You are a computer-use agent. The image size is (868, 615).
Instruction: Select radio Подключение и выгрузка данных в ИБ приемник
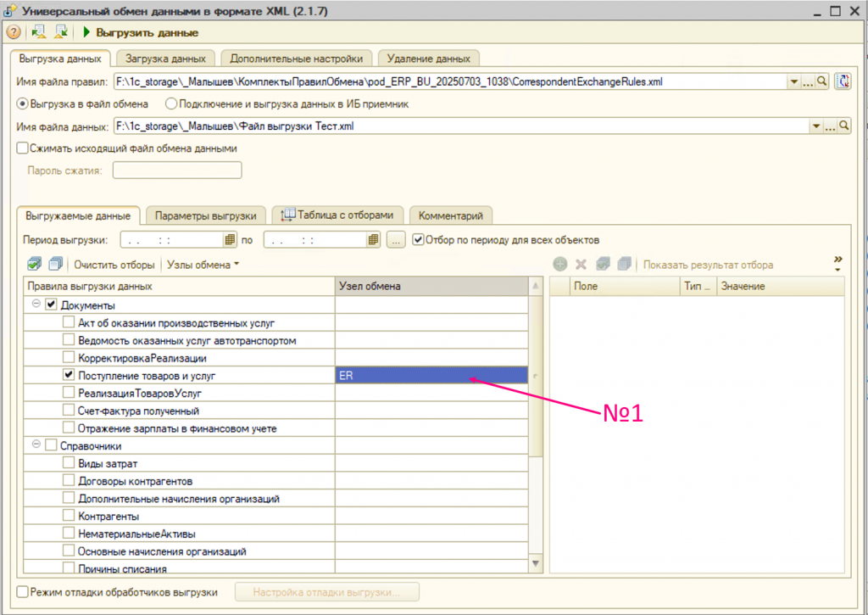(171, 103)
